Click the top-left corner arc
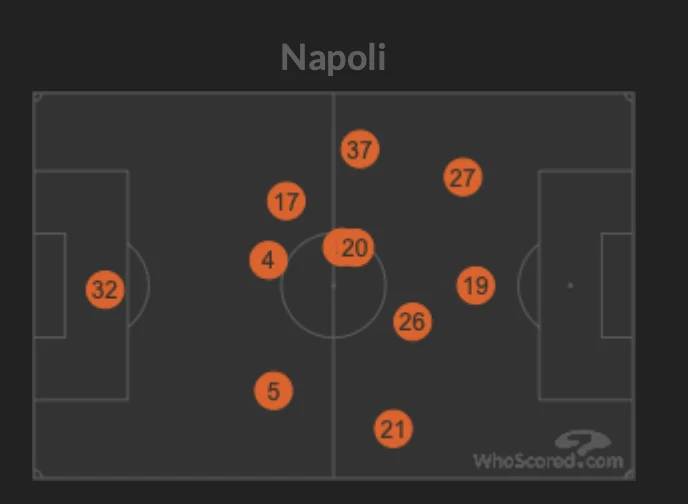 coord(37,97)
